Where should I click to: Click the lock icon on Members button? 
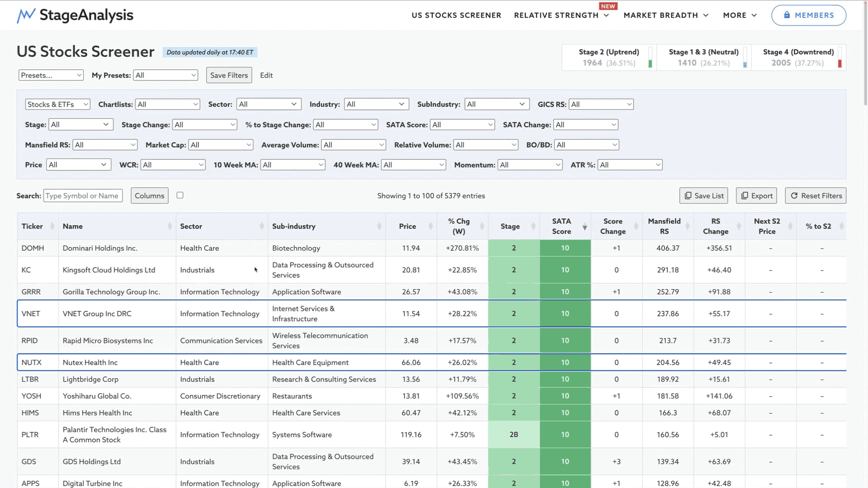[787, 15]
